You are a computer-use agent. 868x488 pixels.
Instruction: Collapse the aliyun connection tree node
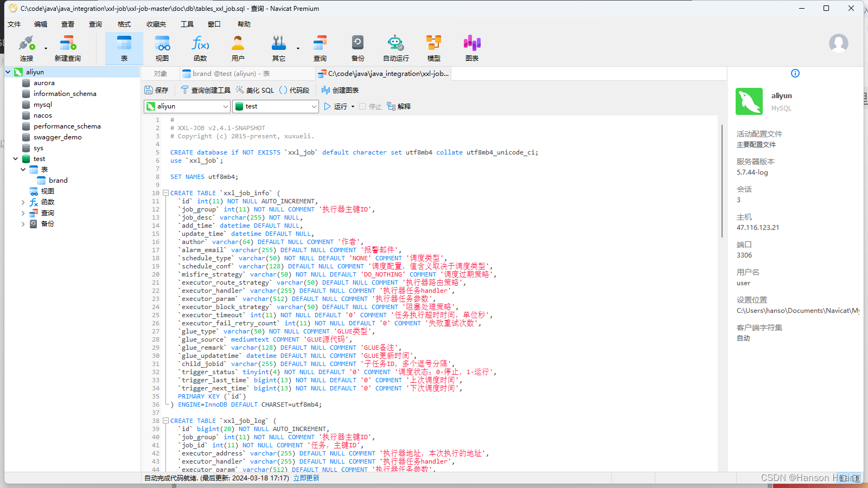pos(8,72)
